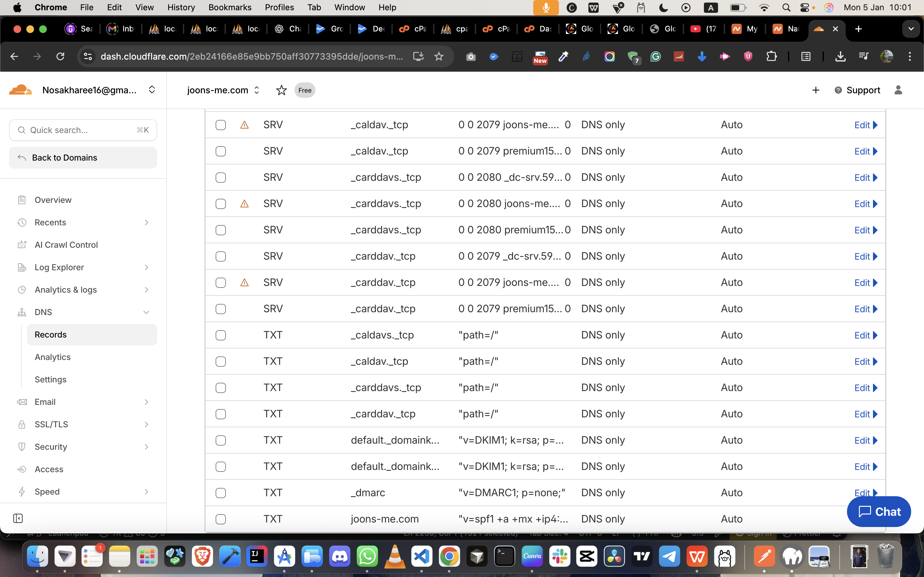
Task: Open the user profile icon
Action: tap(898, 90)
